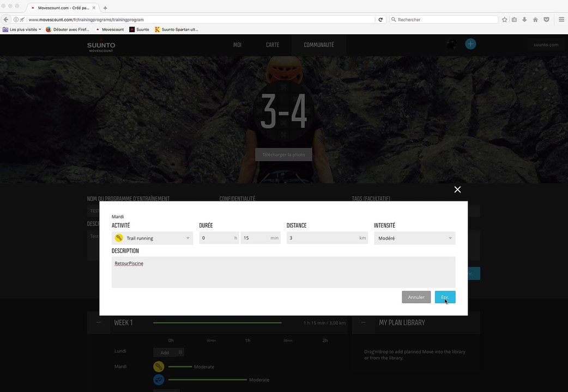
Task: Click the WEEK 1 heading
Action: [x=123, y=322]
